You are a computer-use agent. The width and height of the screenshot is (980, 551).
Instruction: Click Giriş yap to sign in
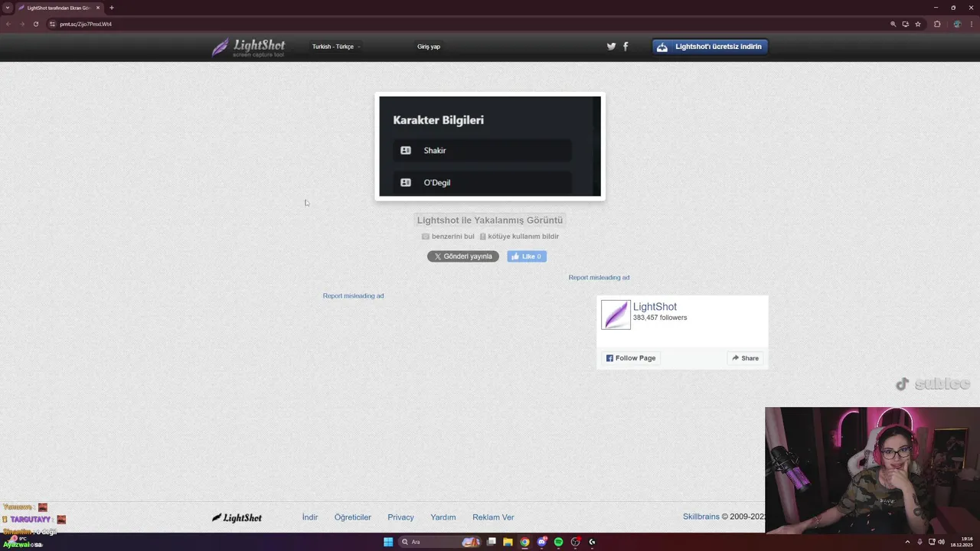pyautogui.click(x=429, y=47)
